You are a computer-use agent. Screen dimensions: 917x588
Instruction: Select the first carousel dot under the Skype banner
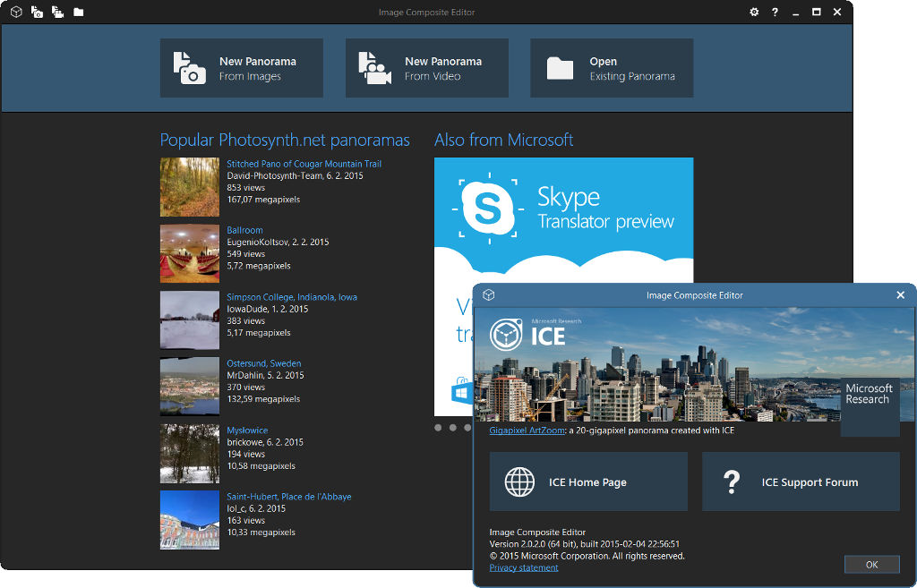coord(438,428)
